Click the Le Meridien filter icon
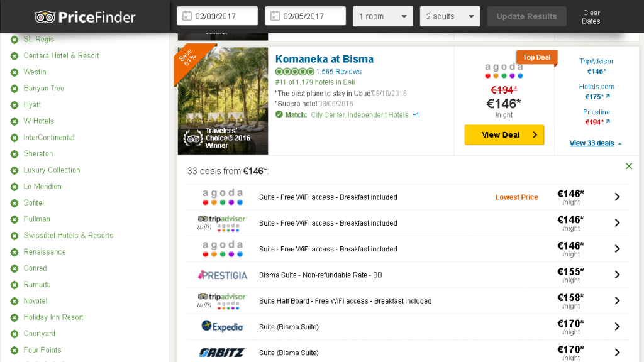 (14, 187)
